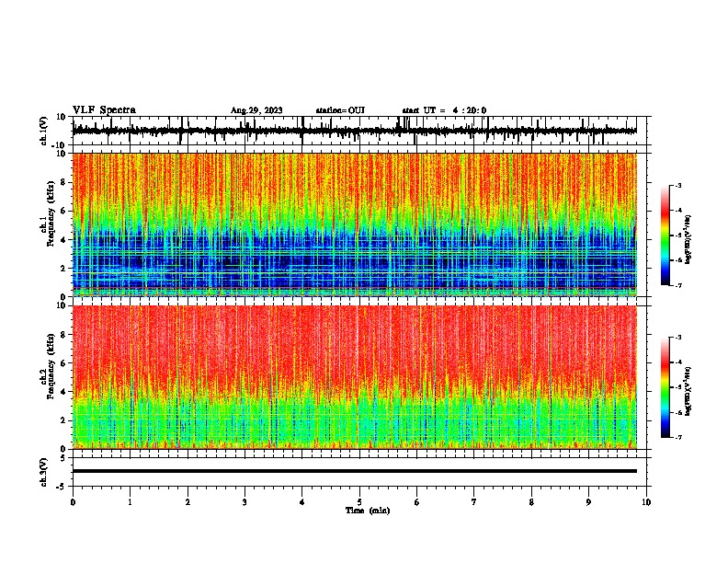The image size is (728, 563).
Task: Click the thick black ch.3 voltage trace
Action: coord(354,471)
